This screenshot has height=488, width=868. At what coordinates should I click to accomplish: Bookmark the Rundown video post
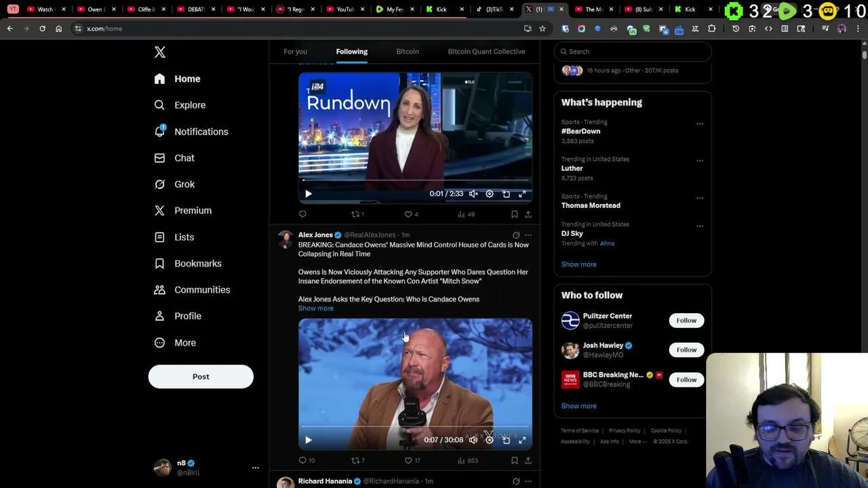click(515, 214)
